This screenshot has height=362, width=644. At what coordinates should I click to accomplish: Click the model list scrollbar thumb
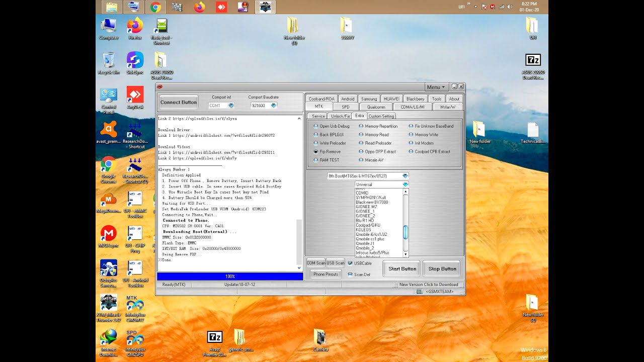tap(406, 232)
